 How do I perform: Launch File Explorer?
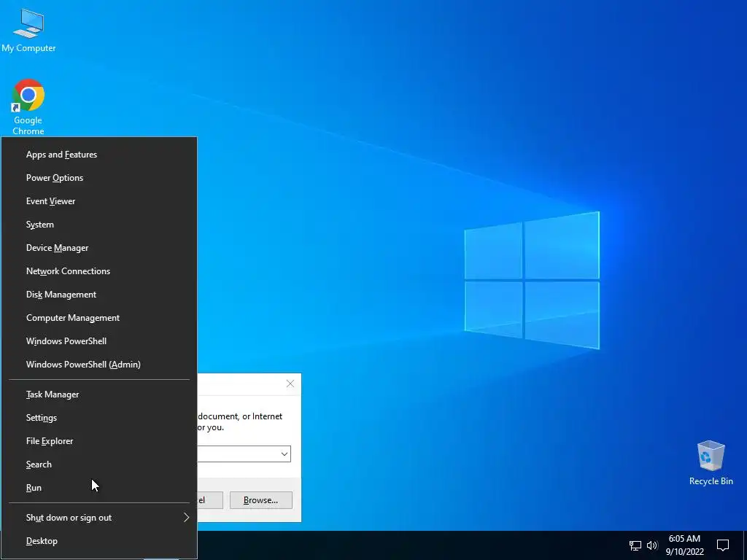tap(99, 441)
